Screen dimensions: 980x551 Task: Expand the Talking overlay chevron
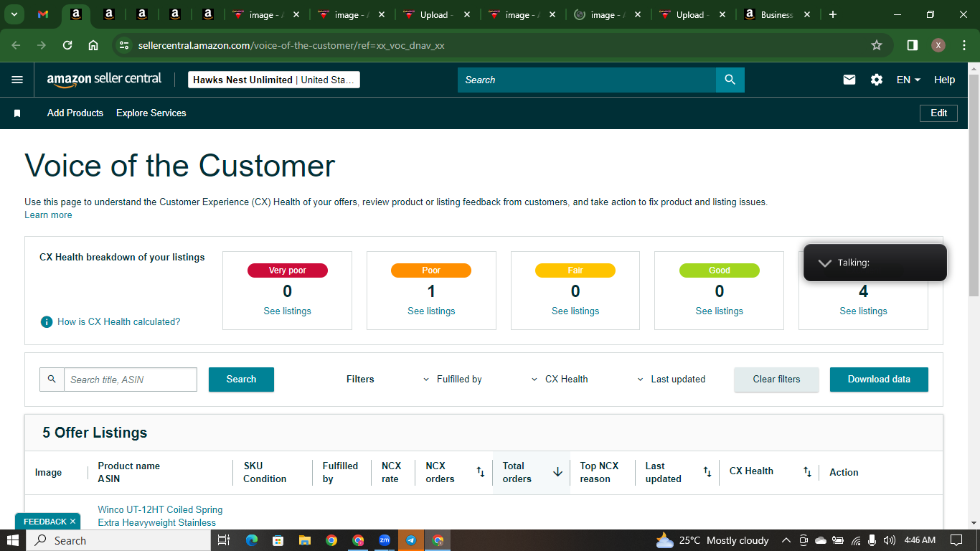824,263
